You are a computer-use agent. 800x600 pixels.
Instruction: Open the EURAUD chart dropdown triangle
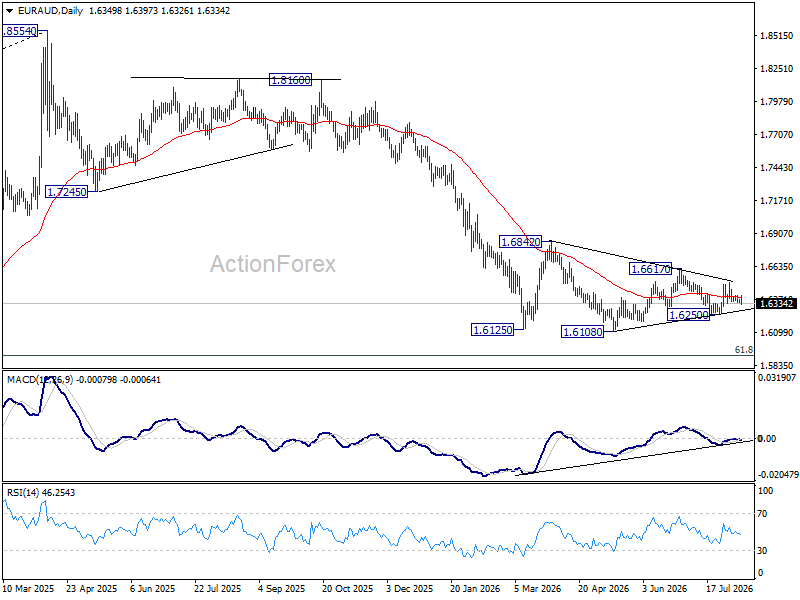[x=9, y=11]
